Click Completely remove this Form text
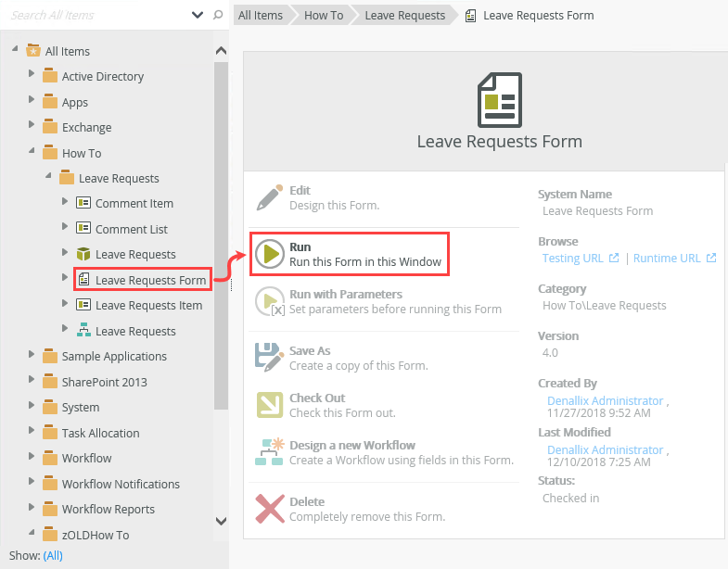This screenshot has width=728, height=569. pyautogui.click(x=367, y=516)
